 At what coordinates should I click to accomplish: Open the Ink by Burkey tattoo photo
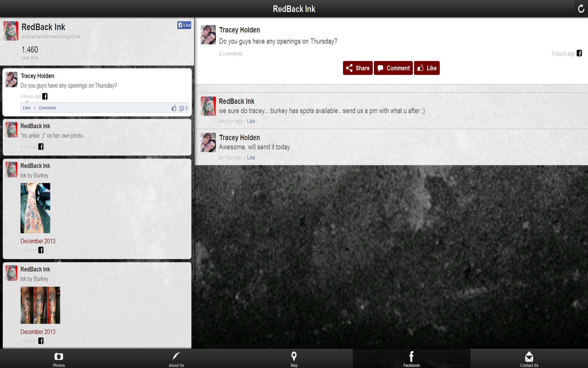point(35,208)
